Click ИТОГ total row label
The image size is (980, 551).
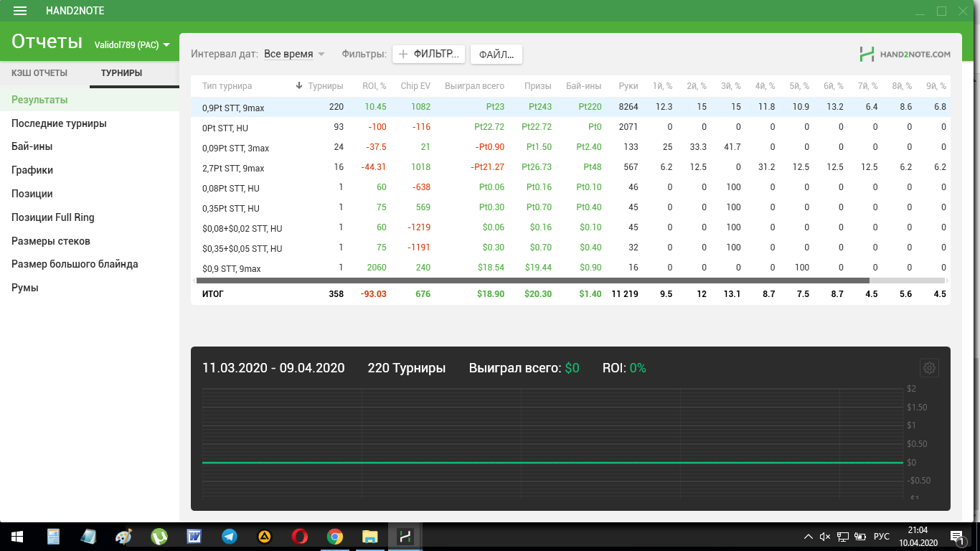[x=213, y=294]
